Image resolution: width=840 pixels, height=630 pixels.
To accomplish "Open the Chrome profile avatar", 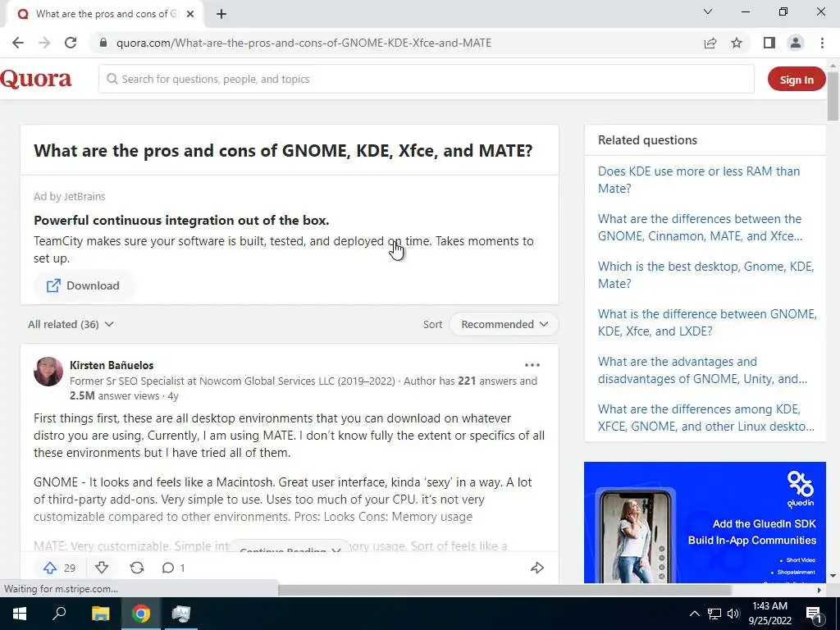I will coord(796,43).
